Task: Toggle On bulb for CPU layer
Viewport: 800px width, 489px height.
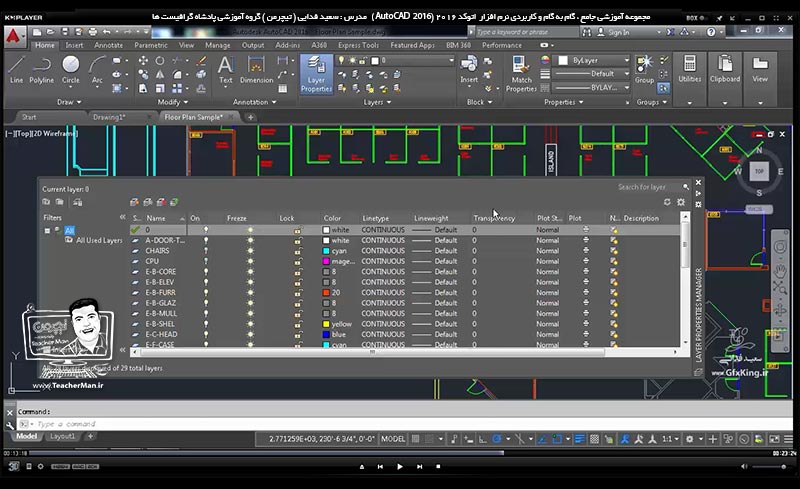Action: [206, 261]
